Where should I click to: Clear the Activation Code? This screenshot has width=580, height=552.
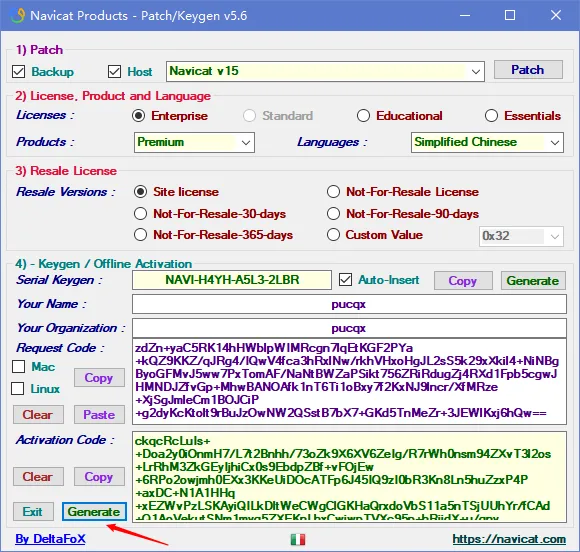click(38, 477)
